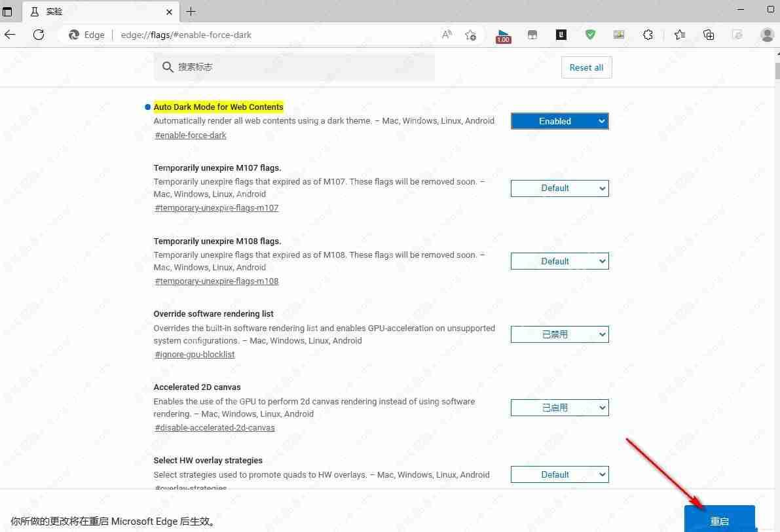Click the gray store-like extension icon
The image size is (780, 532).
tap(532, 35)
